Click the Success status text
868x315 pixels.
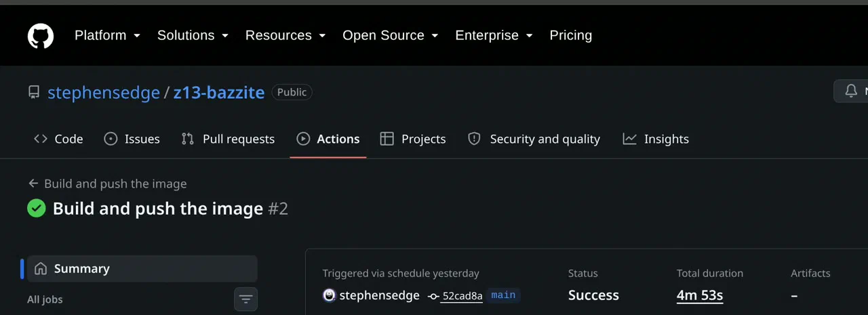coord(593,295)
